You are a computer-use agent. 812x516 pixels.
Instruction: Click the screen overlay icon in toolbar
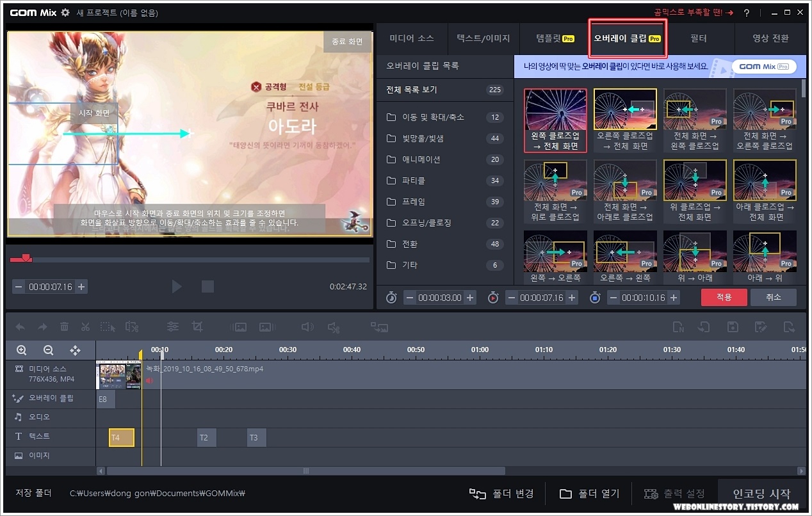(379, 327)
